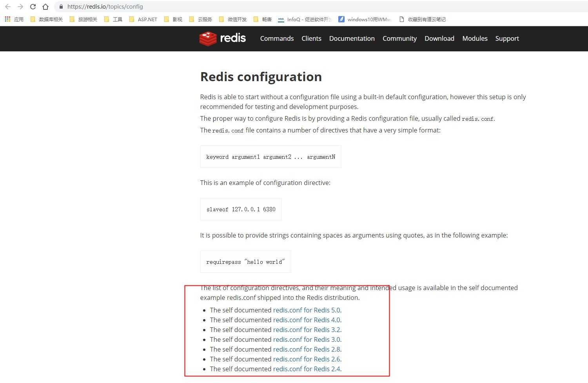Open redis.conf for Redis 3.0 link
The image size is (588, 383).
click(307, 339)
